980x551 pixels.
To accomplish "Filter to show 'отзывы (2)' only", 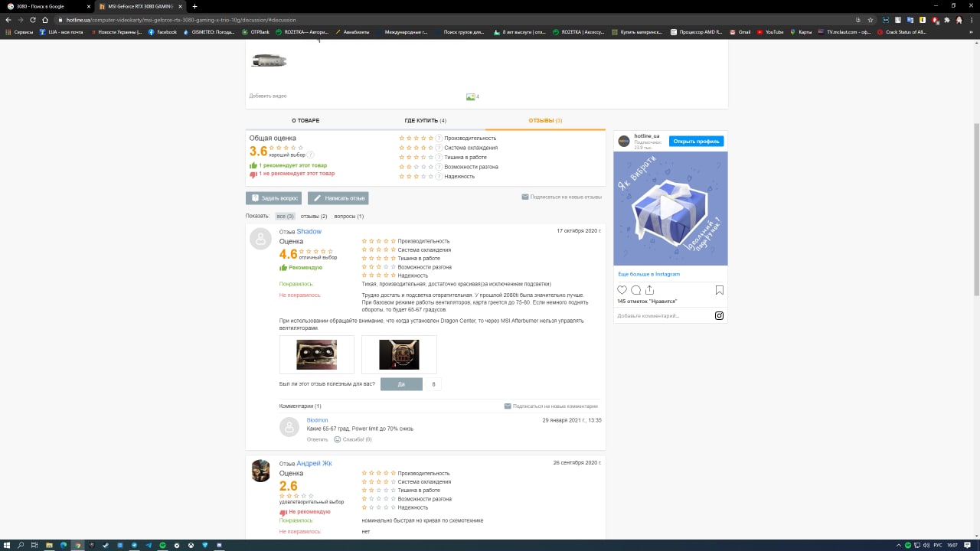I will (314, 217).
